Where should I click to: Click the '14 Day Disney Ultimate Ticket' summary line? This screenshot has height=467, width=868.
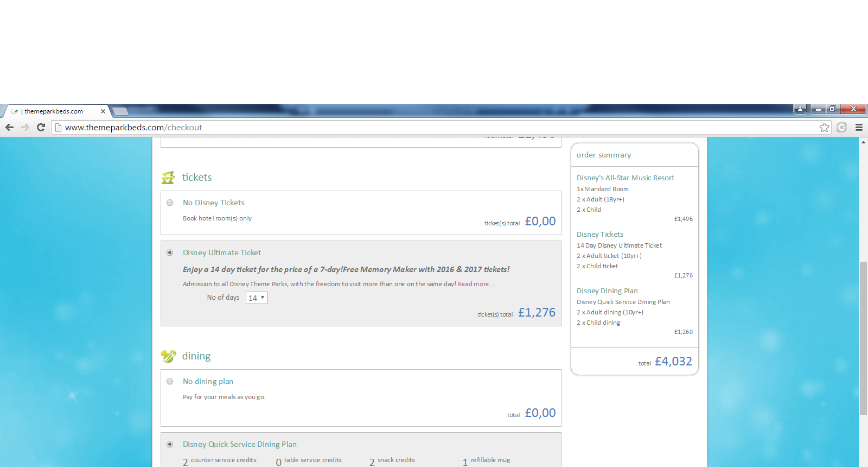tap(619, 245)
